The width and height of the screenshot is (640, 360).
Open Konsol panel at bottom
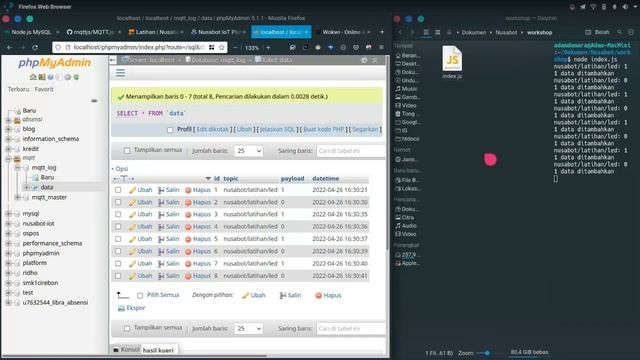point(126,350)
